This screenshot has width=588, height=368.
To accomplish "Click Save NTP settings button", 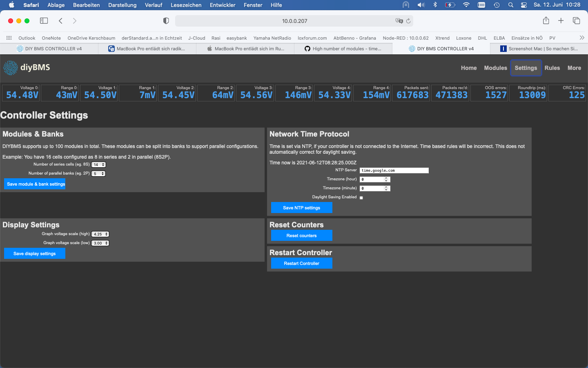I will pos(302,208).
